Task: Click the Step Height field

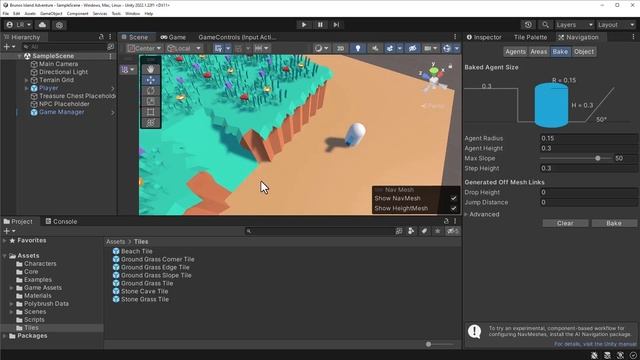Action: point(588,168)
